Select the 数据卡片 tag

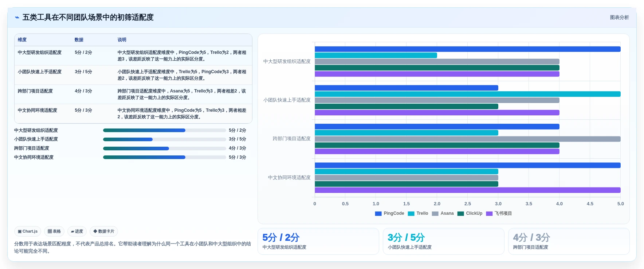(104, 231)
